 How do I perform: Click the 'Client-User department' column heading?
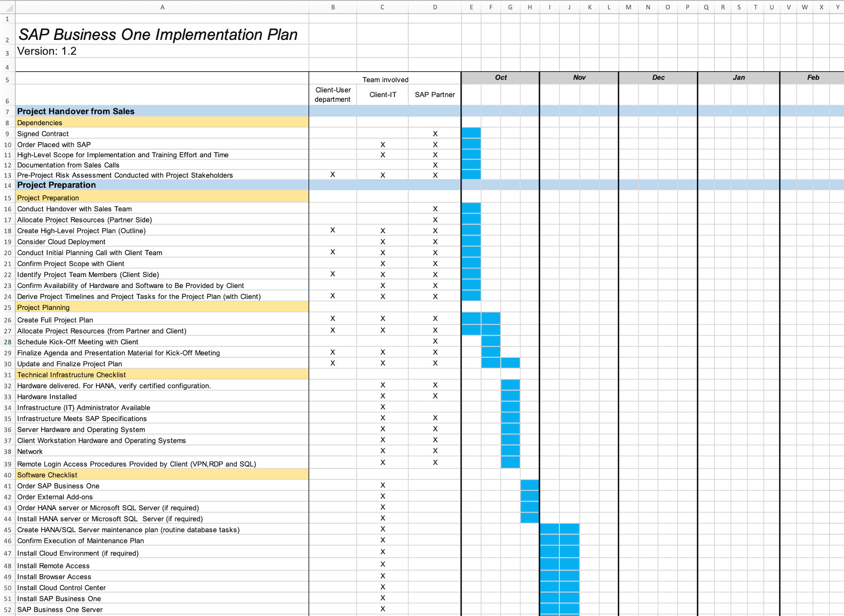click(332, 95)
